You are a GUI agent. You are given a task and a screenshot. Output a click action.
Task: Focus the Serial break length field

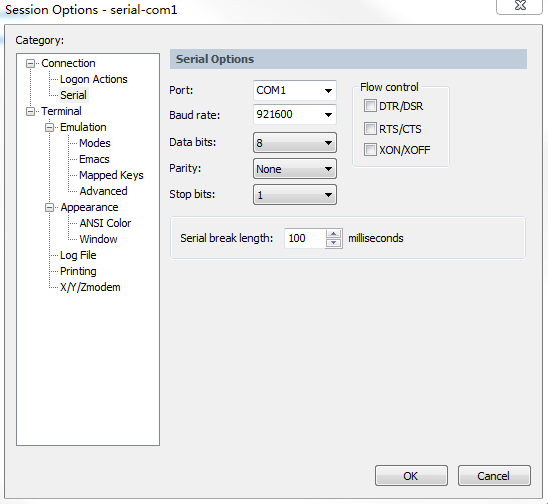click(305, 238)
